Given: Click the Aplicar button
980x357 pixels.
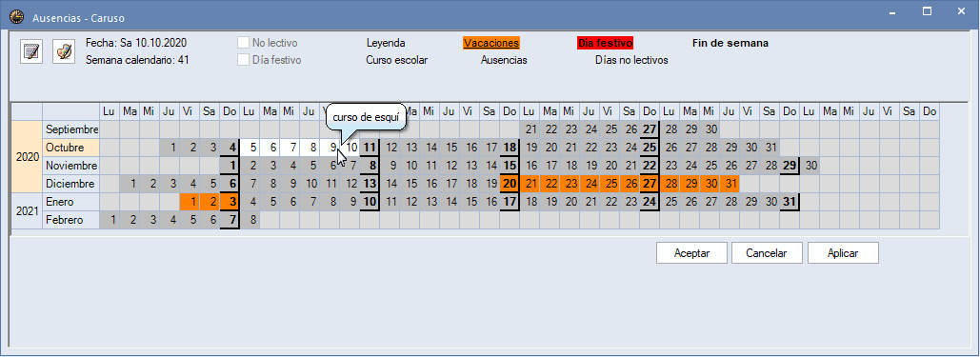Looking at the screenshot, I should click(843, 253).
